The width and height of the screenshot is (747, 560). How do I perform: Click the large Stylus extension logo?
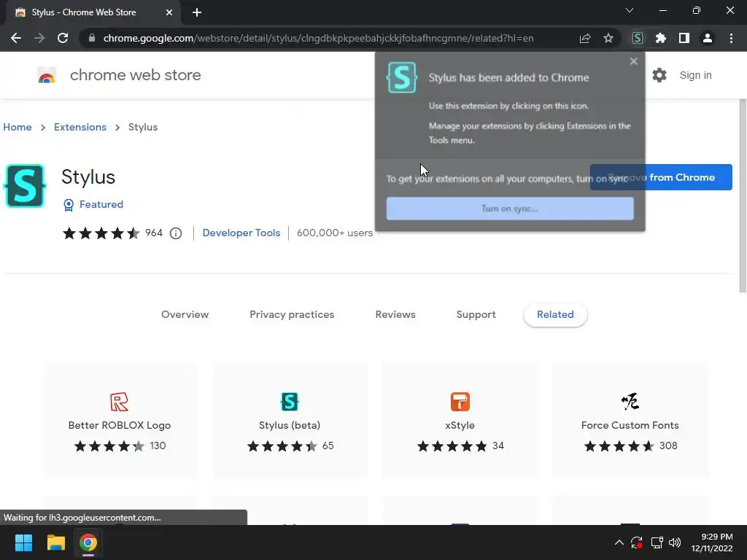(x=25, y=186)
